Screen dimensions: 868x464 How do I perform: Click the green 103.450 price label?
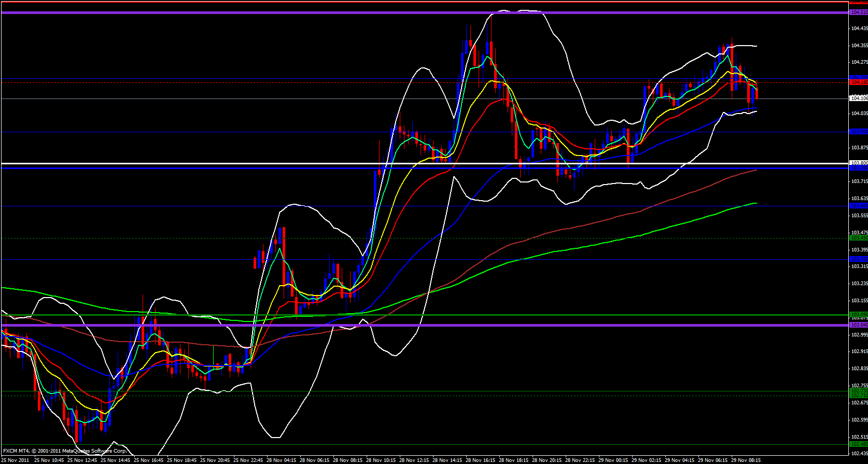click(858, 238)
